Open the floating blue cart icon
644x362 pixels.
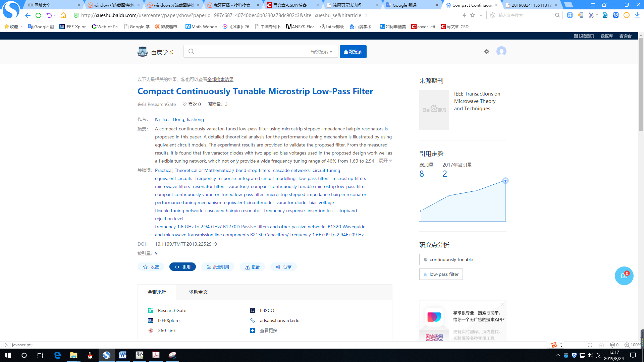pos(624,276)
